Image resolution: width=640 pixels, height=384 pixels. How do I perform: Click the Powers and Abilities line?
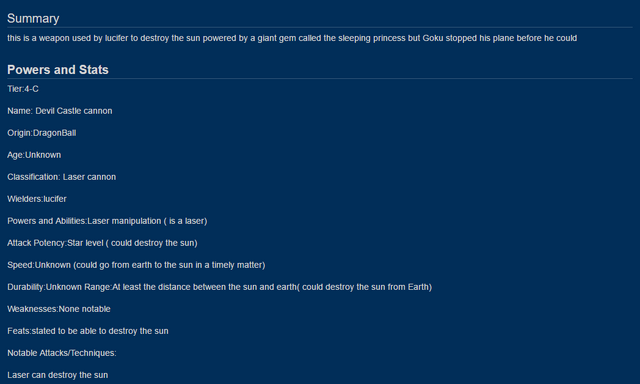point(107,221)
